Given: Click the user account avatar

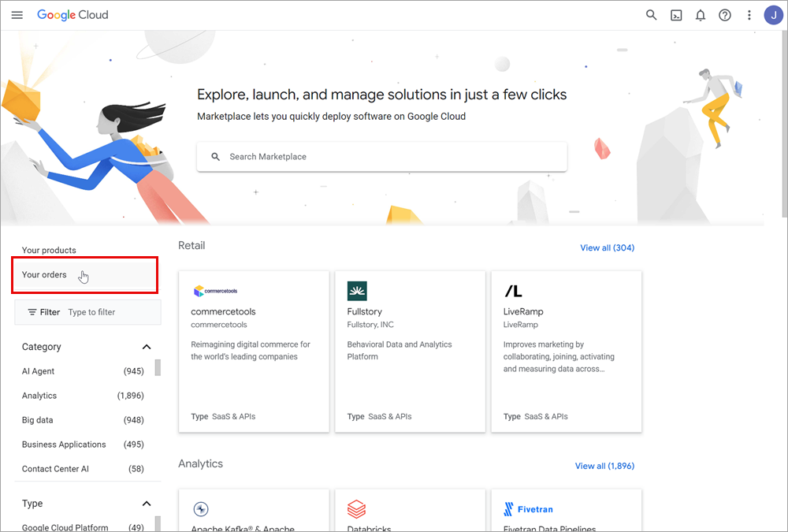Looking at the screenshot, I should pyautogui.click(x=773, y=15).
